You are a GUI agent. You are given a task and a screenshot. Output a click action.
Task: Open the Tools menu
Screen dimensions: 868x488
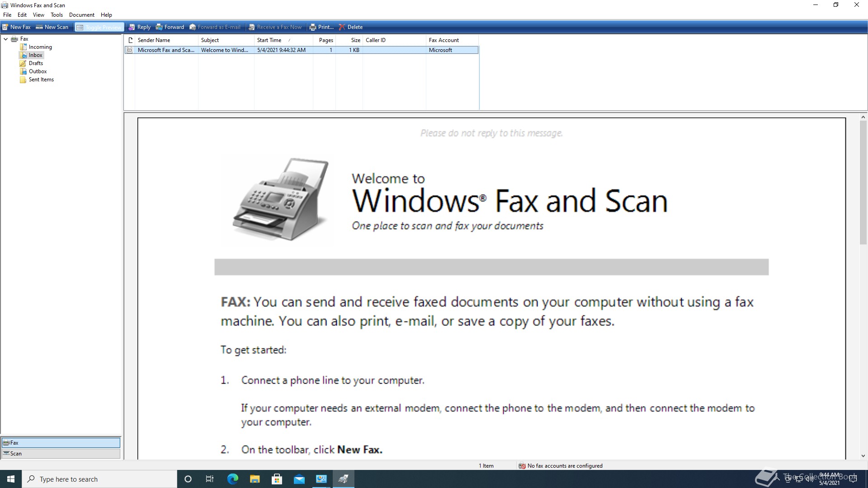tap(57, 15)
